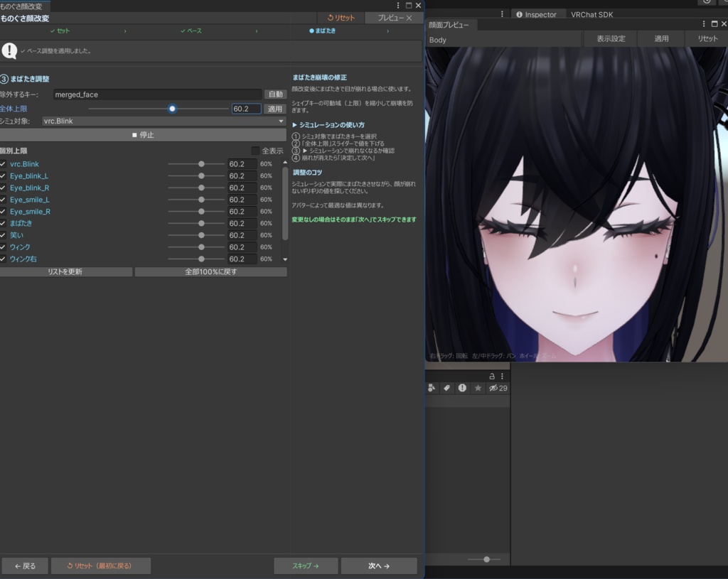Select the Inspector tab
The image size is (728, 579).
click(x=536, y=14)
